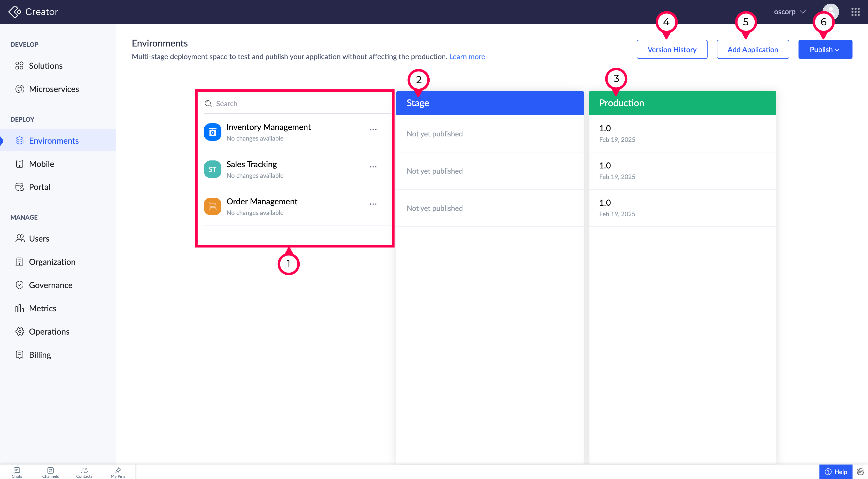Screen dimensions: 868x479
Task: Click the Learn more link
Action: (x=467, y=57)
